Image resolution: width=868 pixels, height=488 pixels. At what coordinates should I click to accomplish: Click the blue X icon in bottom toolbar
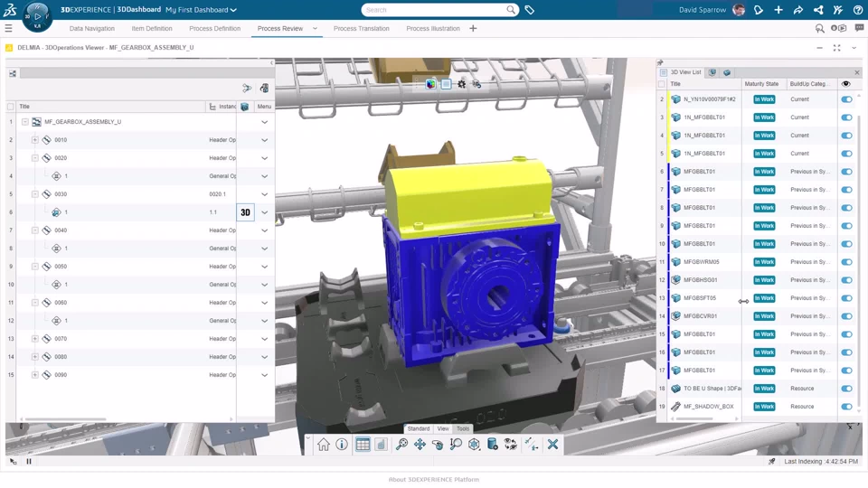click(x=552, y=445)
